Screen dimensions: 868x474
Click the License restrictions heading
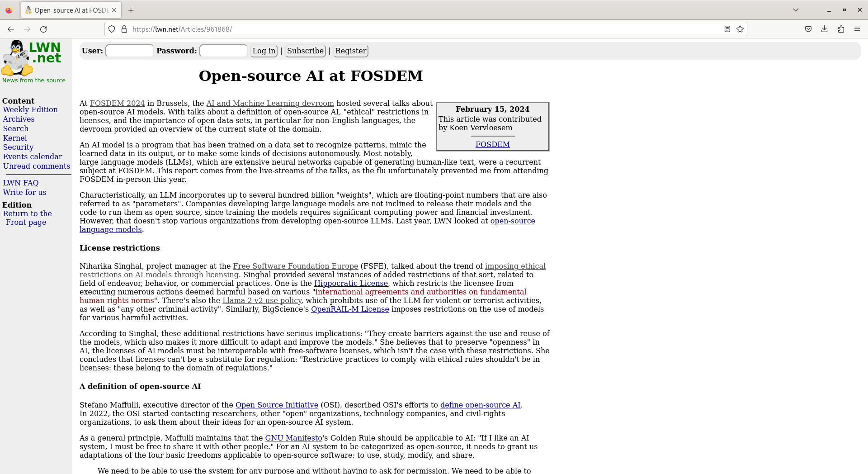120,248
